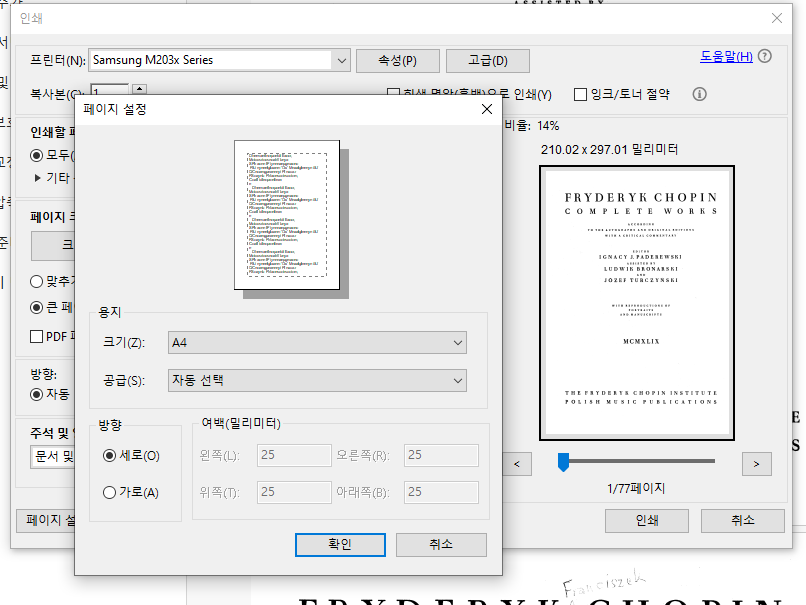Open the 공급(S) 자동 선택 dropdown
This screenshot has width=806, height=605.
(317, 381)
